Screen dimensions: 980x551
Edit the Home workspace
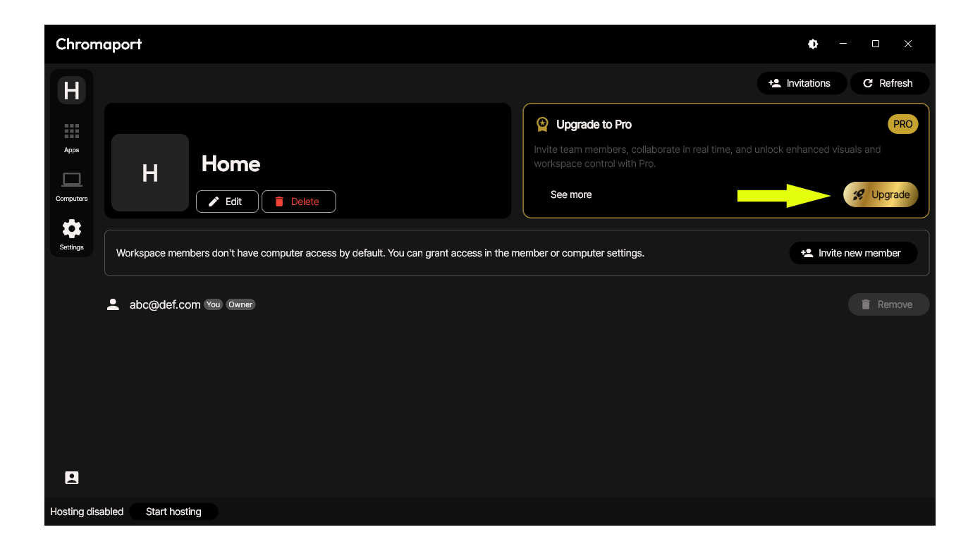coord(226,202)
